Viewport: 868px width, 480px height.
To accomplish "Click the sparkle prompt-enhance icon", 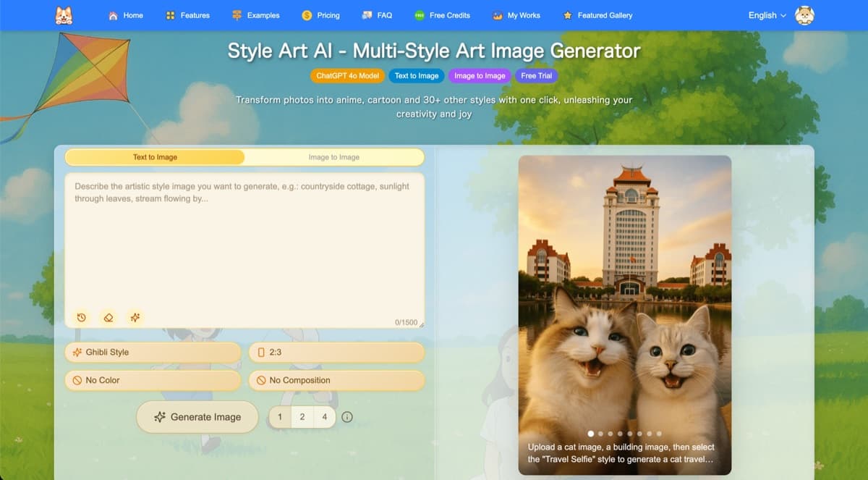I will (x=135, y=317).
